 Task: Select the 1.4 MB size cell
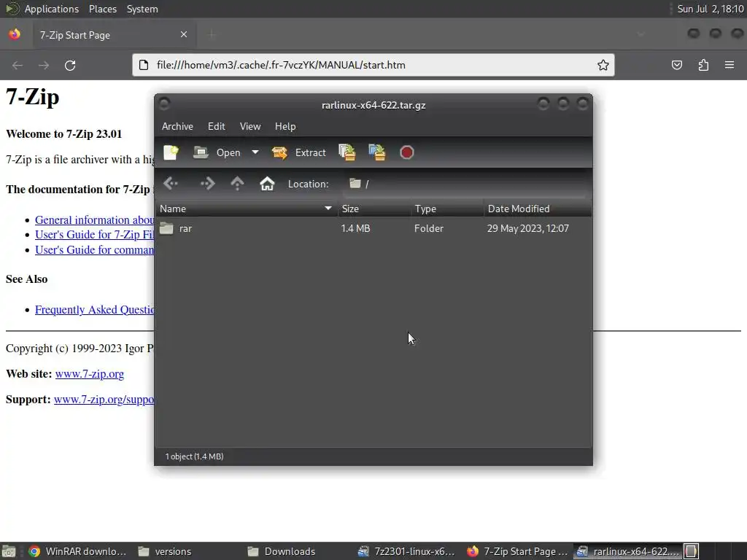click(355, 228)
